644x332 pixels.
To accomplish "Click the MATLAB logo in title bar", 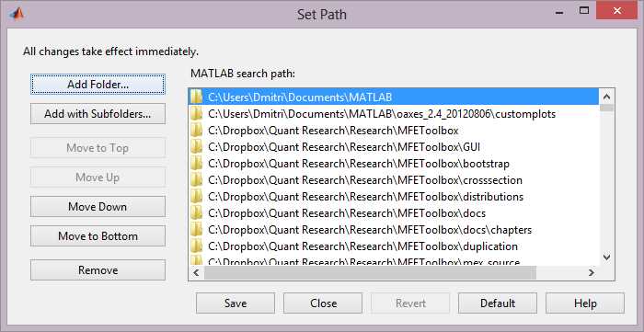I will click(17, 14).
